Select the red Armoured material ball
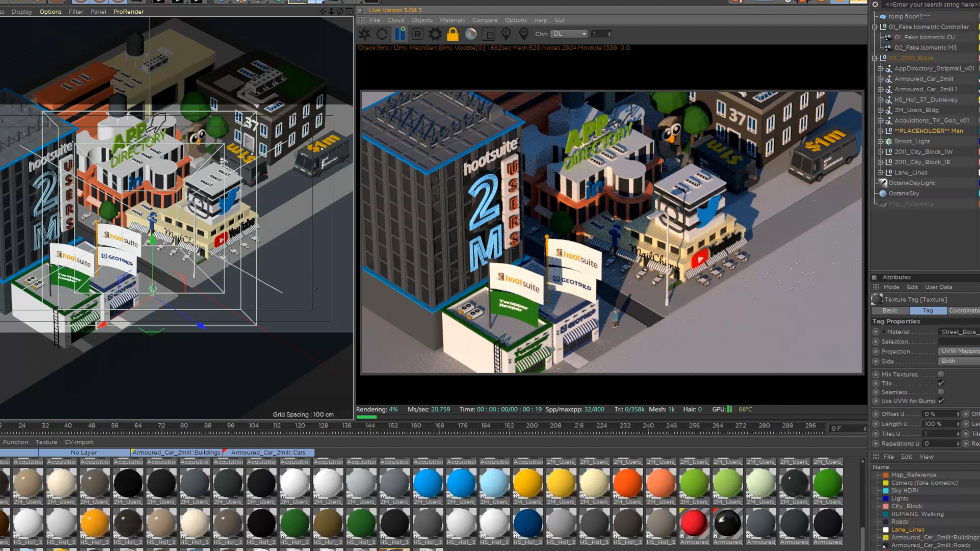 (x=694, y=523)
